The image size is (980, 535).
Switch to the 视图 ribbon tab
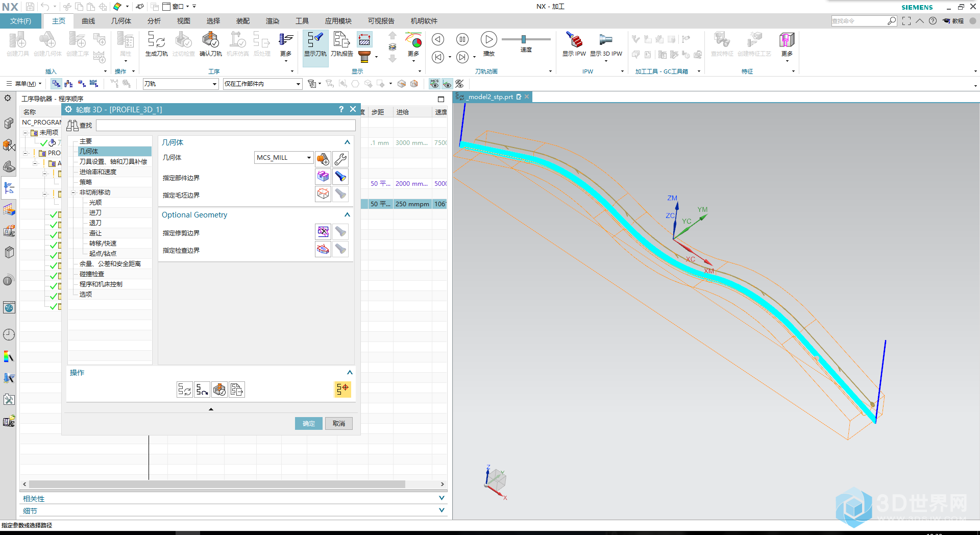point(184,21)
